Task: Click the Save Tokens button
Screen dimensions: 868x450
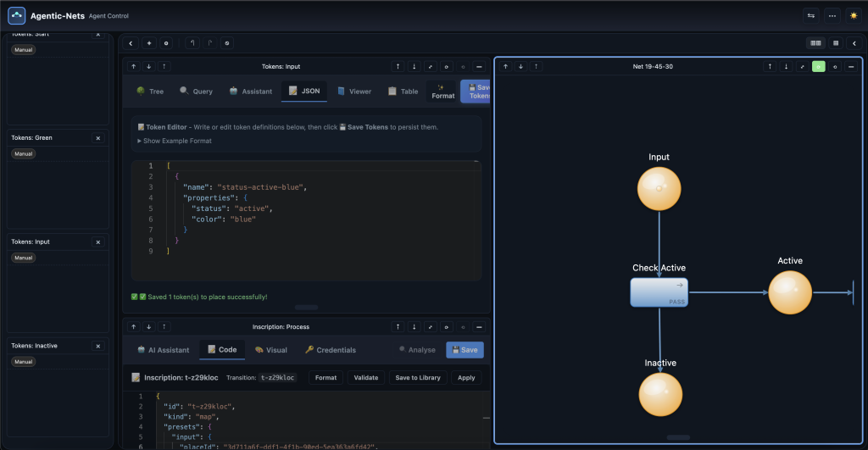Action: (475, 92)
